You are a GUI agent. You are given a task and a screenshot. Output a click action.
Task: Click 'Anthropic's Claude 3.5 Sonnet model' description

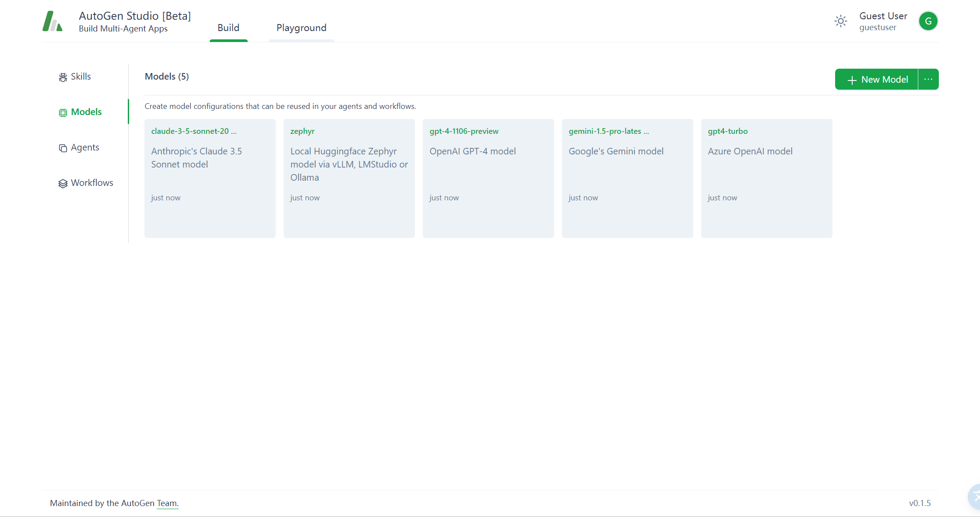(197, 158)
